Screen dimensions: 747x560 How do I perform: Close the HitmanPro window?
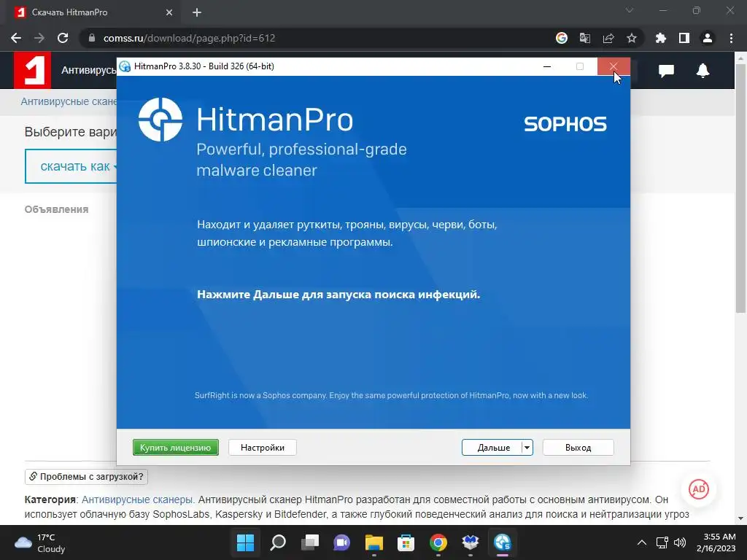pos(613,66)
